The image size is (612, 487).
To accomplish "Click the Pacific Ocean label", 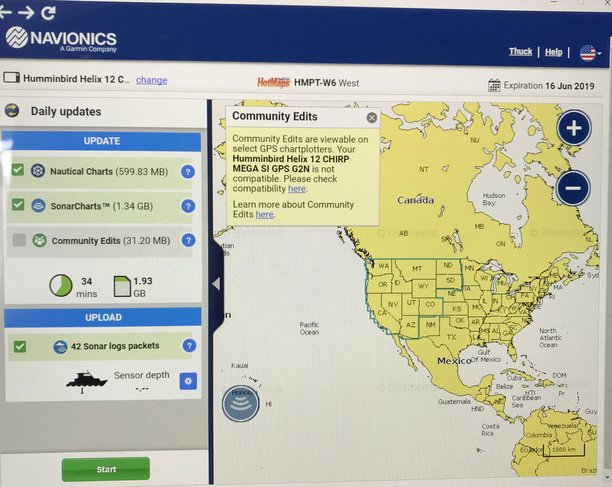I will [309, 328].
